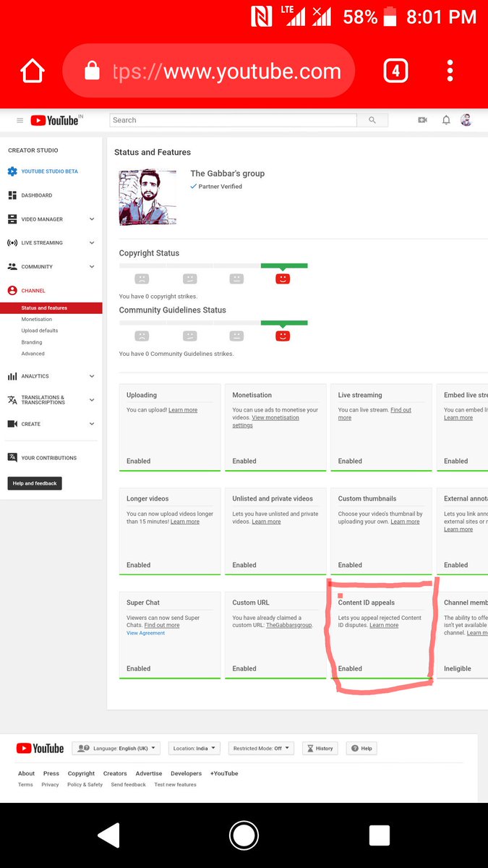
Task: Expand the Translations & Transcriptions chevron
Action: [92, 400]
